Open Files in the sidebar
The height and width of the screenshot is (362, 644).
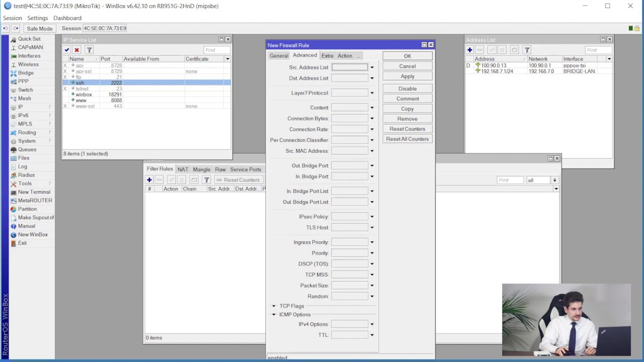point(24,158)
